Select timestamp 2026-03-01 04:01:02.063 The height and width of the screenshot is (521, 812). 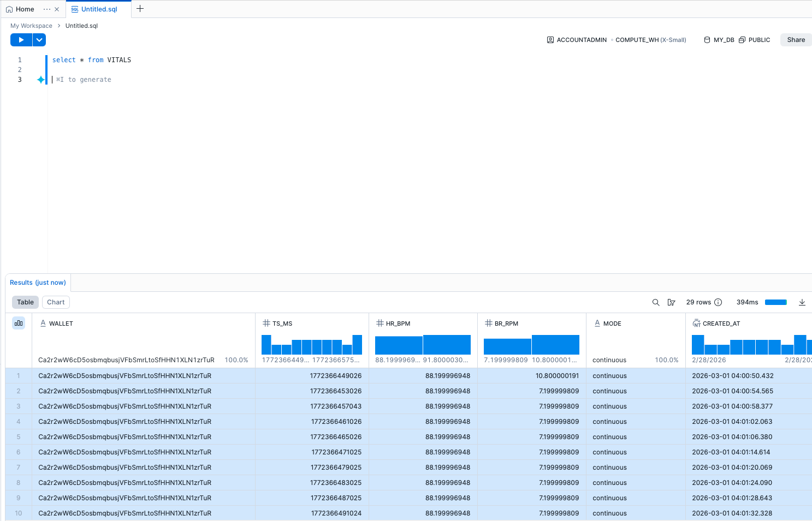tap(749, 422)
